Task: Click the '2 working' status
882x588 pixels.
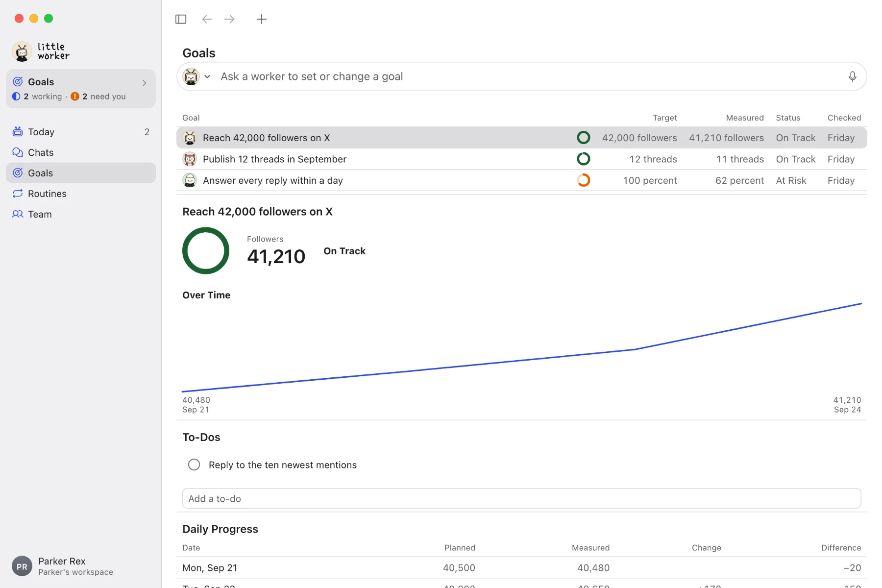Action: 37,97
